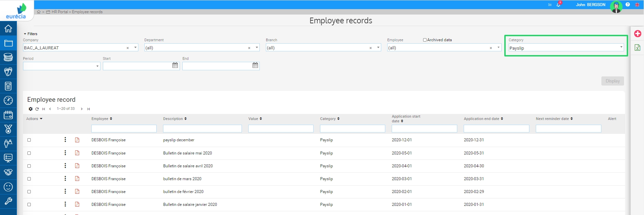Screen dimensions: 644x215
Task: Select the Bulletin de salaire mai 2020 checkbox
Action: coord(29,153)
